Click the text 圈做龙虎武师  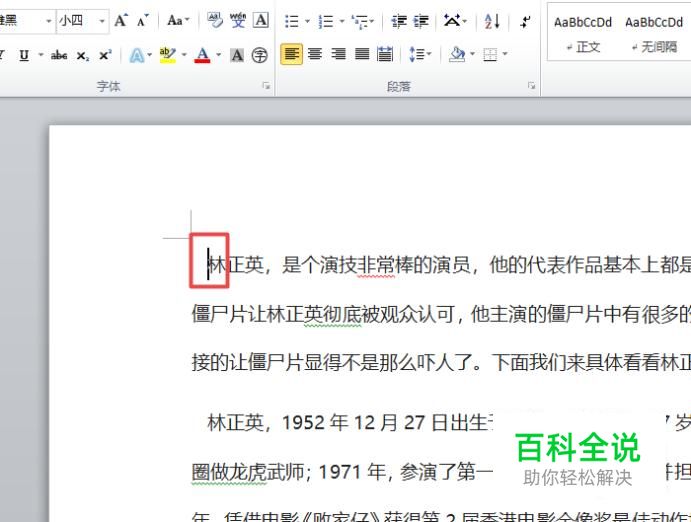[x=248, y=473]
